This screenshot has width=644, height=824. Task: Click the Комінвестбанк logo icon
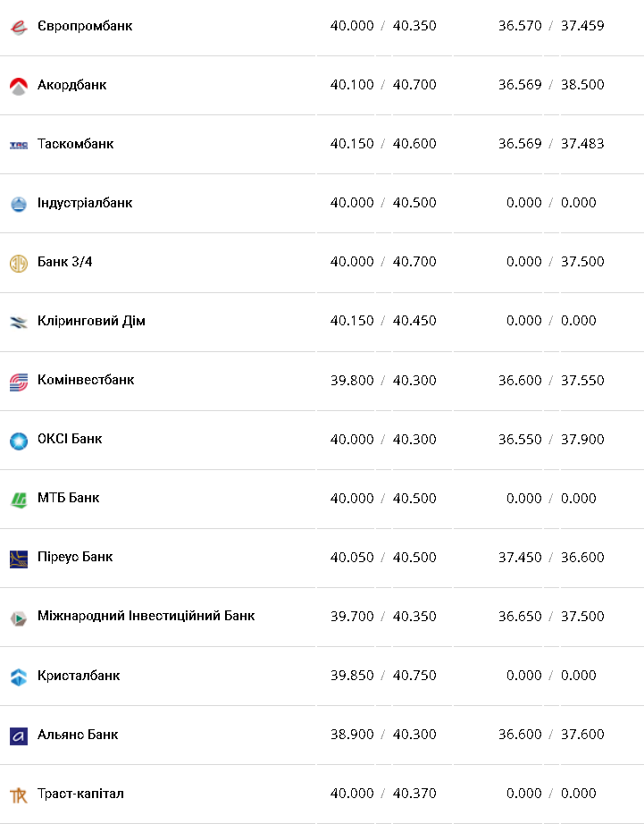pos(19,382)
